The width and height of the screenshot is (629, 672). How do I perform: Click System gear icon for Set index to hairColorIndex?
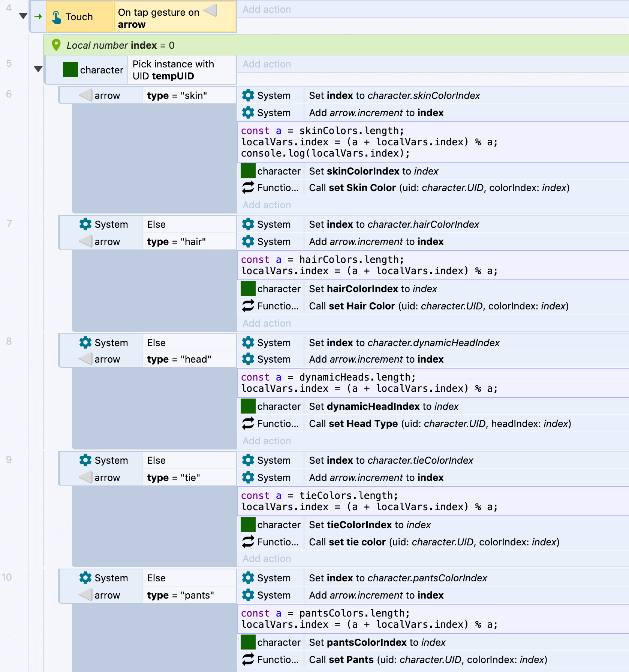point(248,224)
